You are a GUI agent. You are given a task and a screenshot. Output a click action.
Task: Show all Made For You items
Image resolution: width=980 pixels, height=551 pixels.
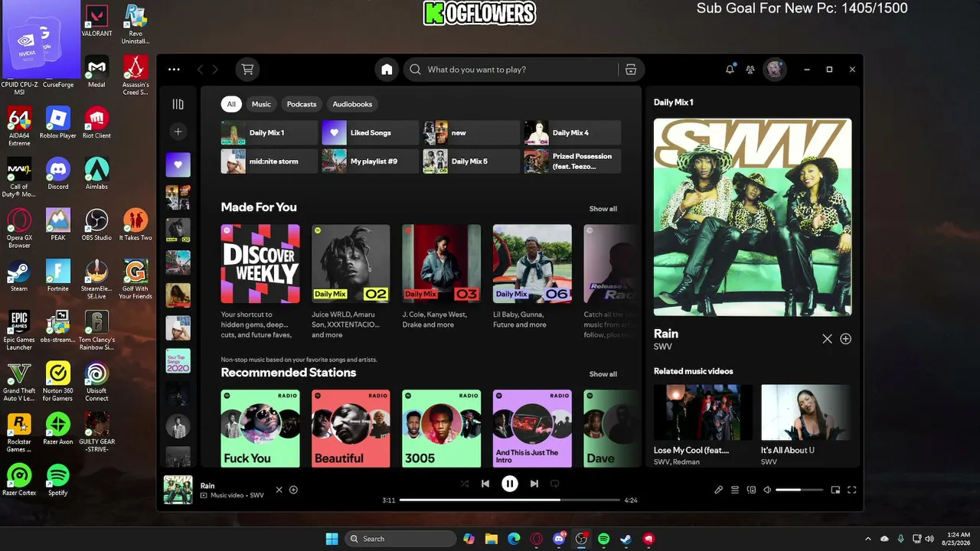coord(603,209)
